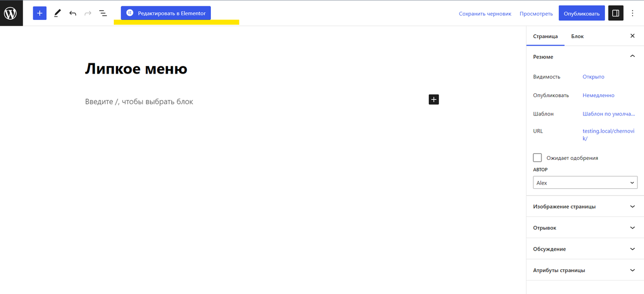
Task: Click the WordPress logo icon
Action: (x=11, y=13)
